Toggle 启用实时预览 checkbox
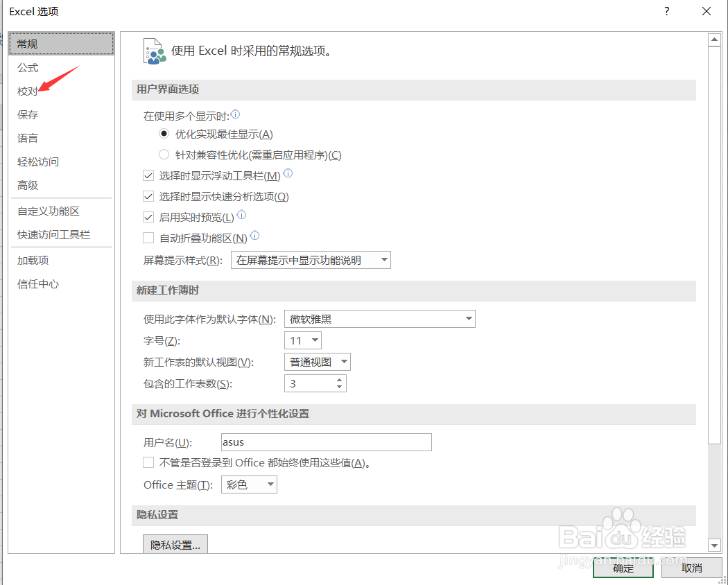This screenshot has height=585, width=728. pyautogui.click(x=148, y=217)
